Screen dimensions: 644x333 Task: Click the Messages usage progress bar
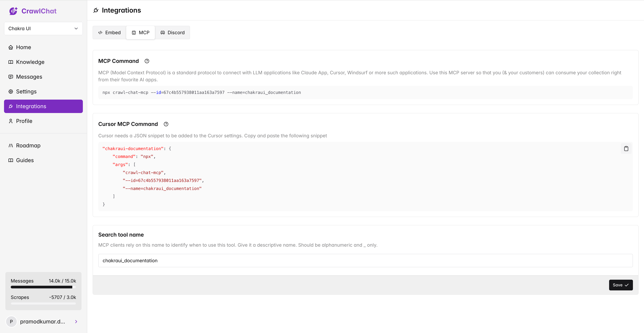pos(43,287)
